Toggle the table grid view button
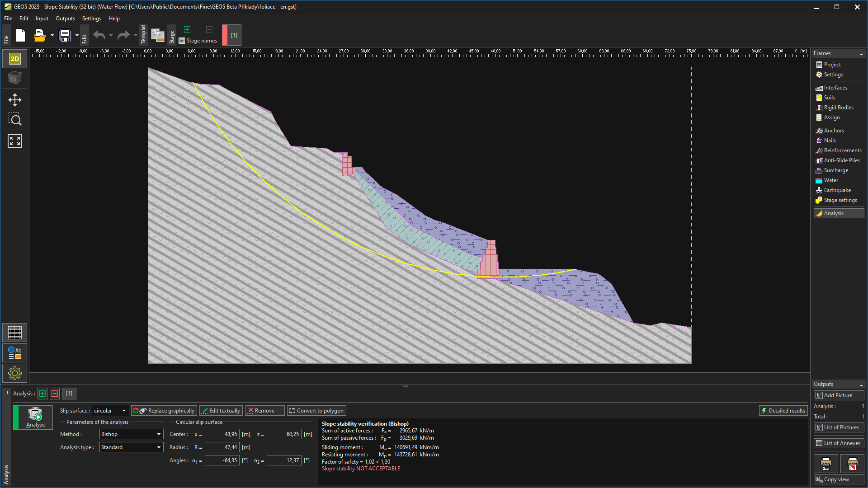Image resolution: width=868 pixels, height=488 pixels. point(15,333)
